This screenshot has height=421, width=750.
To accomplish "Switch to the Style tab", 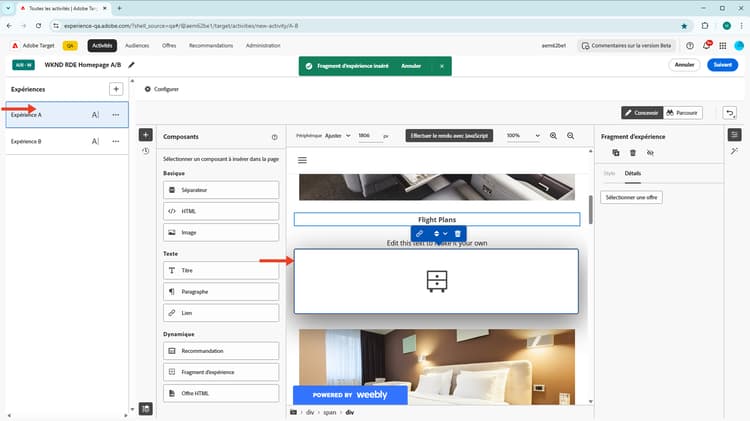I will 609,173.
